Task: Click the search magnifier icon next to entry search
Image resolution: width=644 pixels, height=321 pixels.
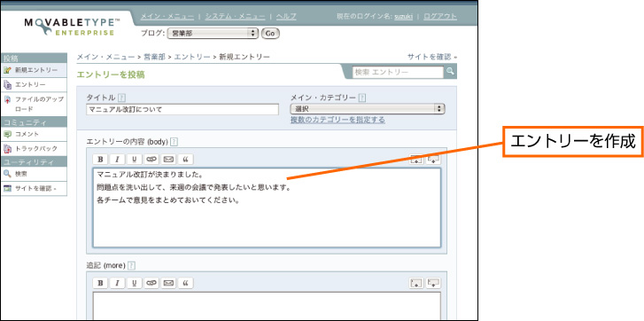Action: [451, 72]
